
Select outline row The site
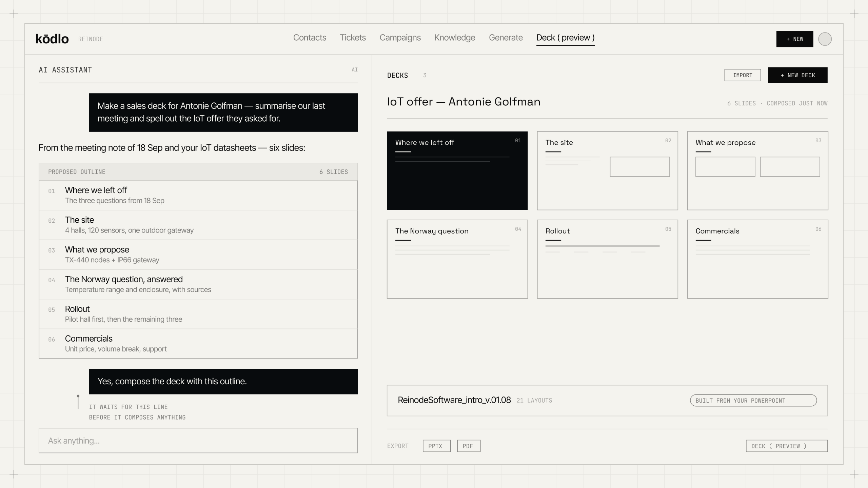tap(198, 225)
